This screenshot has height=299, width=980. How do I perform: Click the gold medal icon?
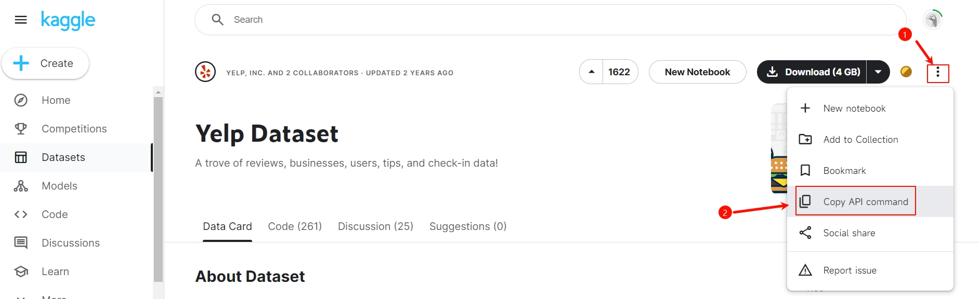[x=906, y=72]
